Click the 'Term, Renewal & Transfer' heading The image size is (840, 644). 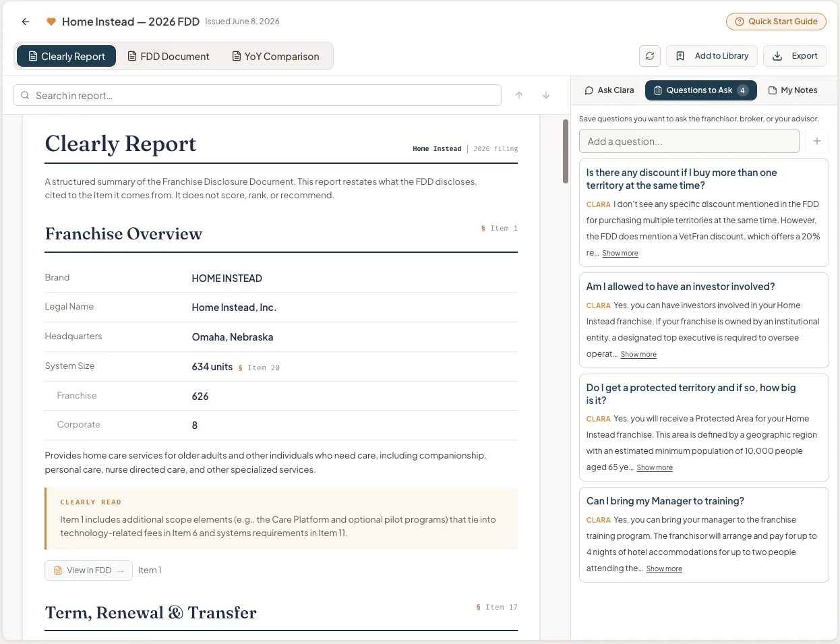151,612
